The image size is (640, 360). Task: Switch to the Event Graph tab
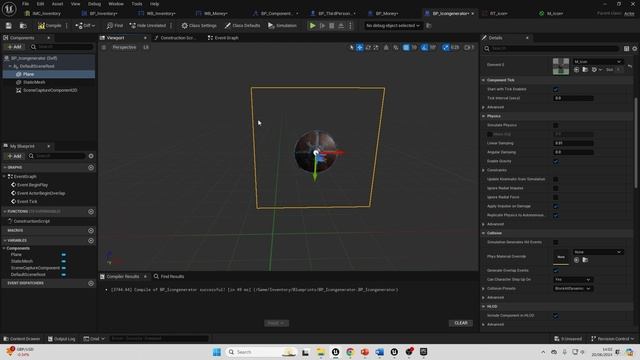tap(223, 38)
